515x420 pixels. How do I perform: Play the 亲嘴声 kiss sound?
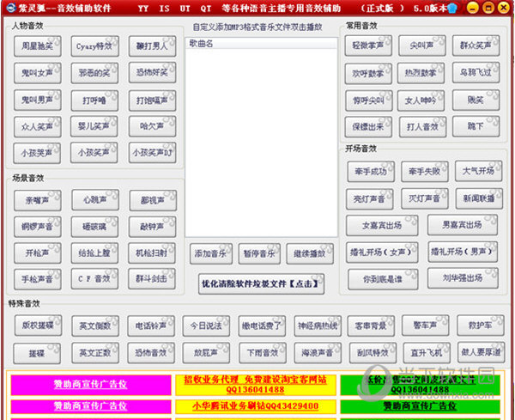coord(38,200)
